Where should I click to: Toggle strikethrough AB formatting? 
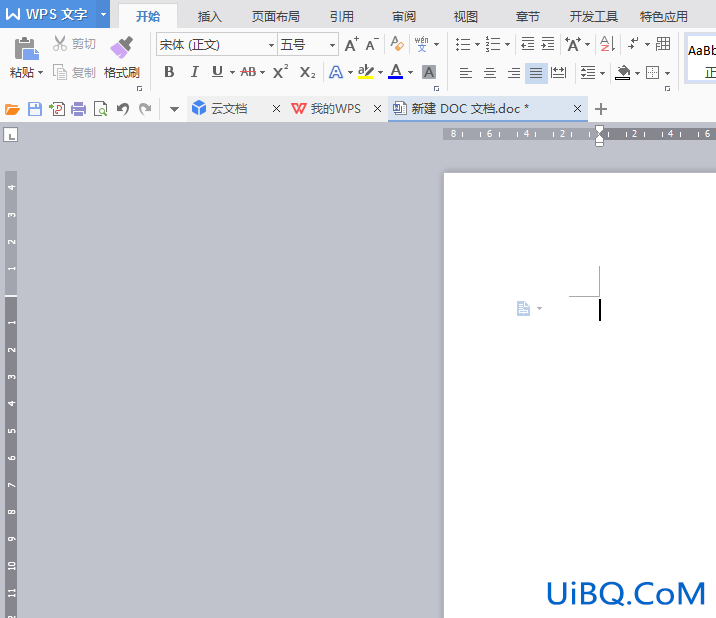coord(248,72)
